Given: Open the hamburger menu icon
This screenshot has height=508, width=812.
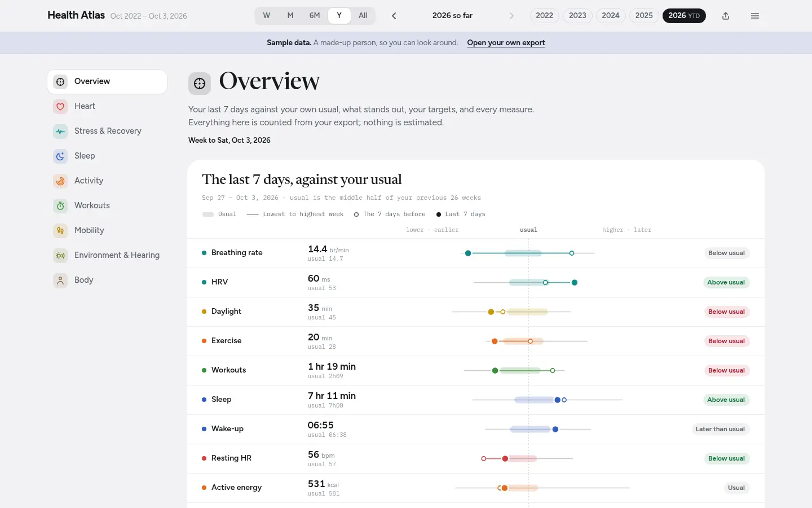Looking at the screenshot, I should coord(755,16).
